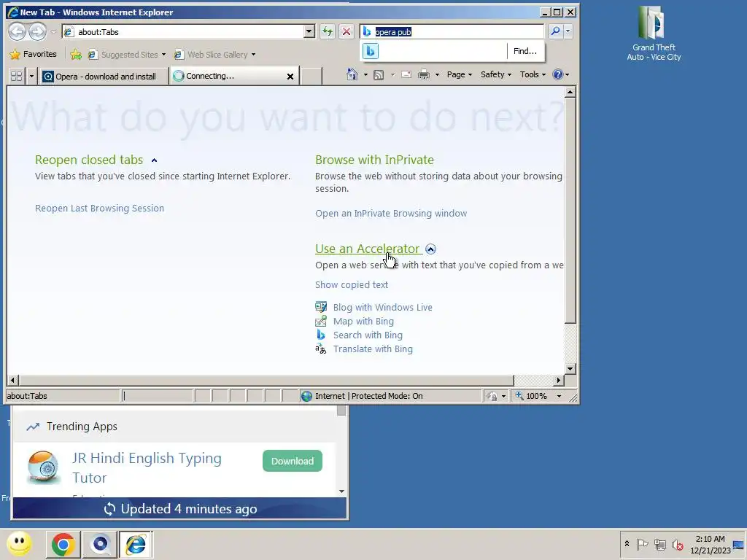The image size is (747, 560).
Task: Open the Page menu
Action: pyautogui.click(x=460, y=74)
